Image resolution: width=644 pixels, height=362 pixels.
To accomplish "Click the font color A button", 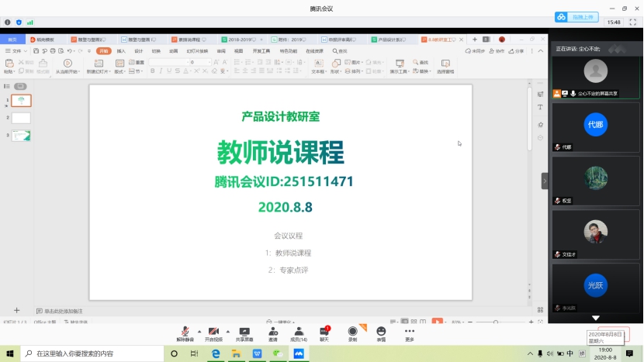I will click(186, 71).
